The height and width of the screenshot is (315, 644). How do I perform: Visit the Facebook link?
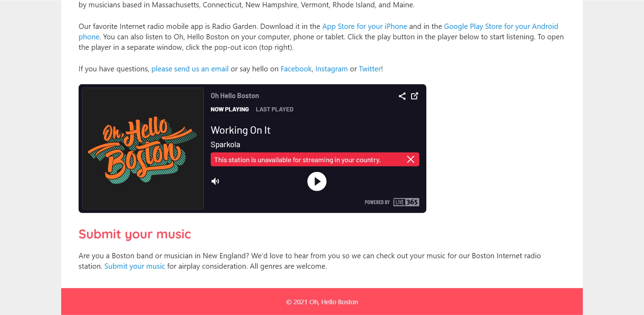click(296, 69)
